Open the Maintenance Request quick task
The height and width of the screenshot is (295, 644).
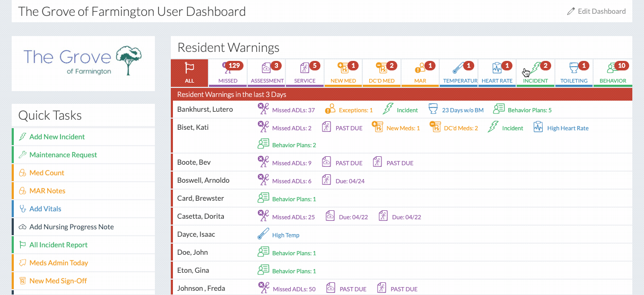click(x=63, y=155)
